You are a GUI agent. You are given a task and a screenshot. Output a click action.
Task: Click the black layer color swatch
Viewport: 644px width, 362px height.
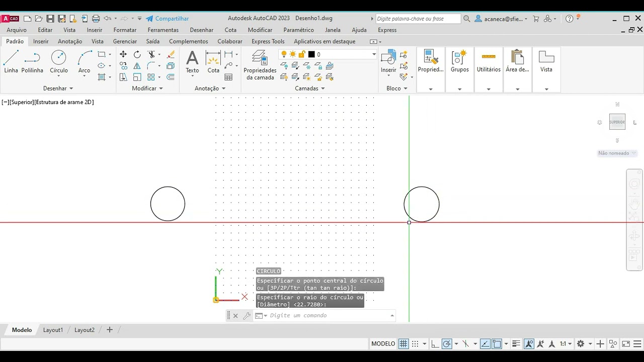pos(311,54)
